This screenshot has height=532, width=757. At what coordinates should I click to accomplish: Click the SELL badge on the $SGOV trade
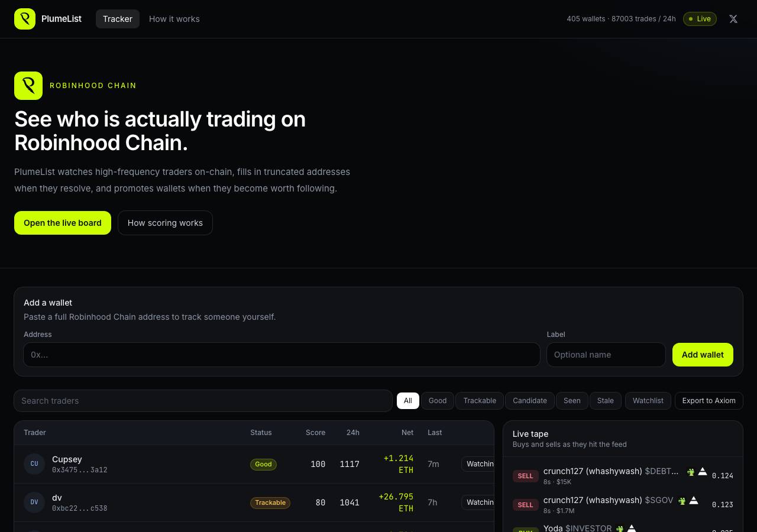click(x=525, y=505)
